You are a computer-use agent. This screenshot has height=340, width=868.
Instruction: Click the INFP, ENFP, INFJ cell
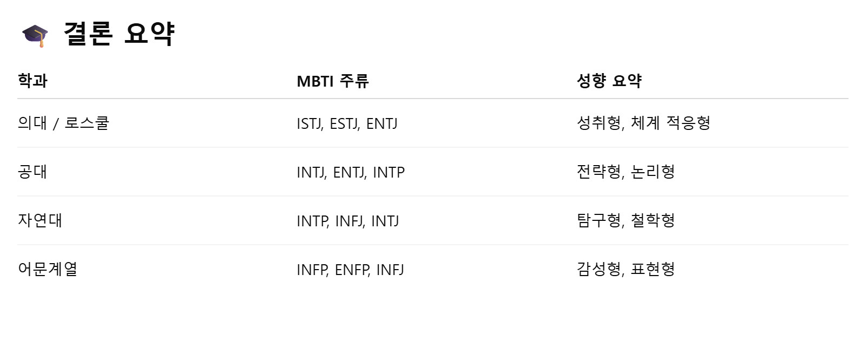[x=350, y=270]
